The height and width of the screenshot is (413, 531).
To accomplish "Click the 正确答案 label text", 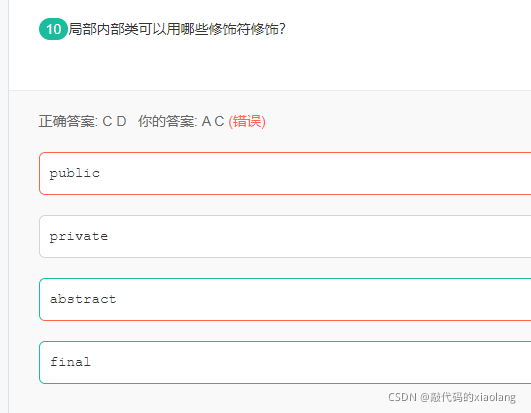I will (x=68, y=122).
